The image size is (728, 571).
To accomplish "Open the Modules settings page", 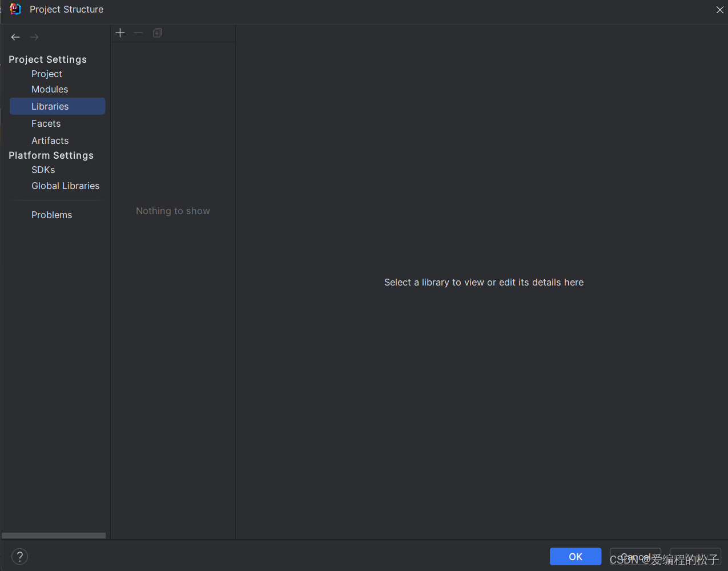I will click(x=50, y=90).
